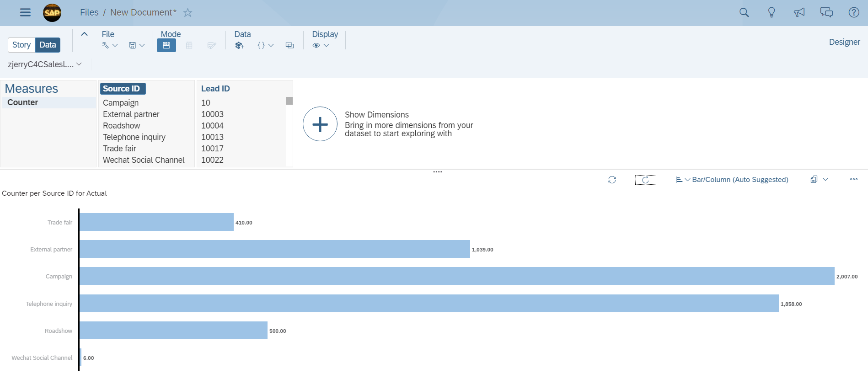Image resolution: width=868 pixels, height=374 pixels.
Task: Expand the save options dropdown arrow
Action: 142,45
